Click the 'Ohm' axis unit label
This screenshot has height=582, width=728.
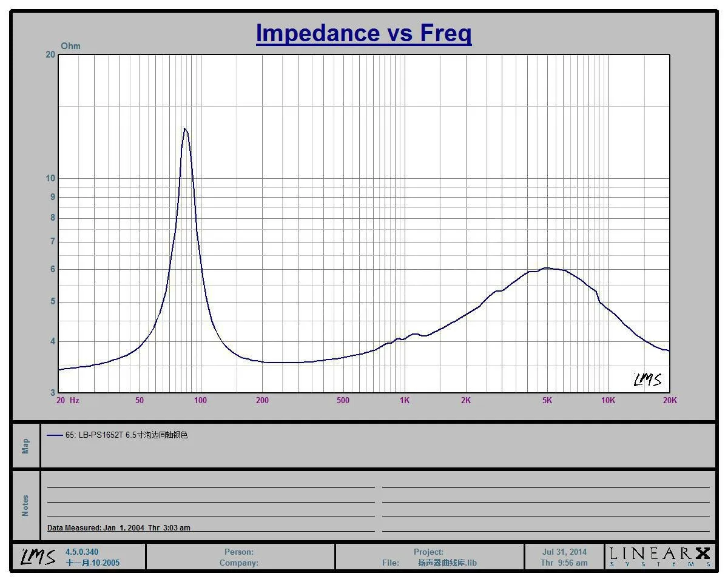coord(70,46)
